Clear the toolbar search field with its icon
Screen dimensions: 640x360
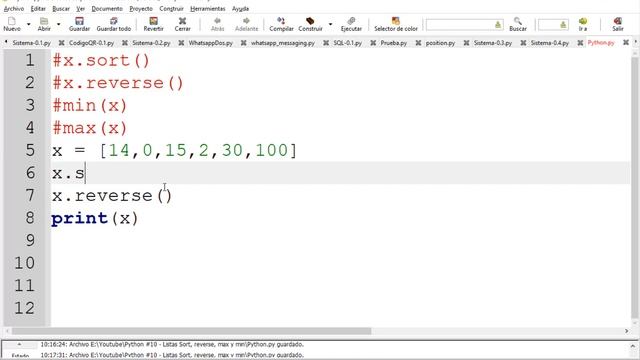[498, 25]
